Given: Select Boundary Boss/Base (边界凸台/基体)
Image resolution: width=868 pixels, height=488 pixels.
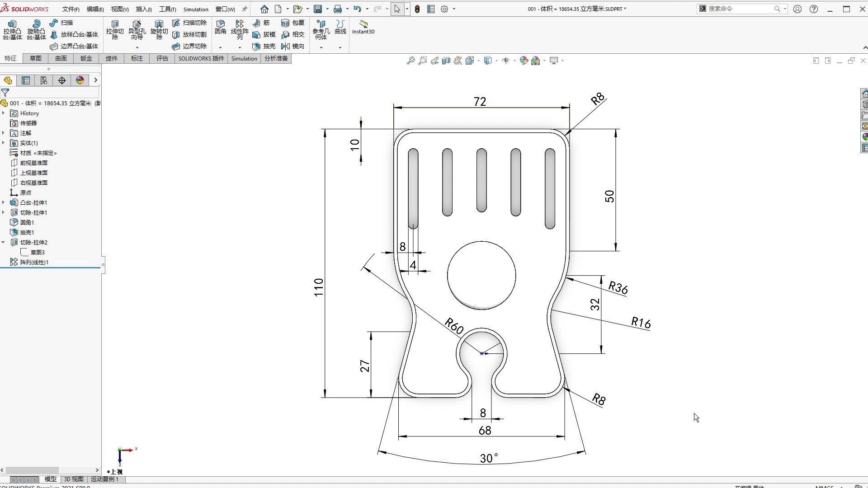Looking at the screenshot, I should [74, 46].
